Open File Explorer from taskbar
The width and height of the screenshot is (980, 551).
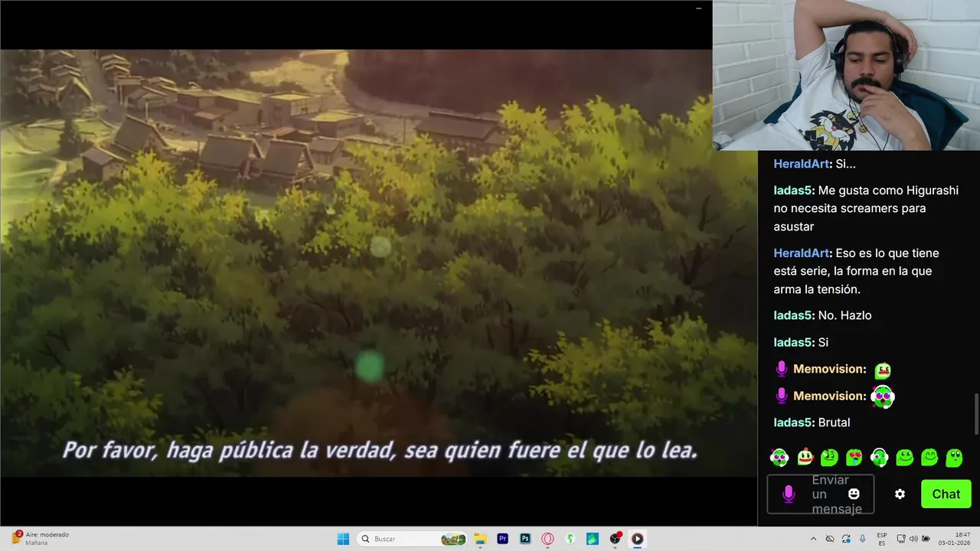[x=480, y=539]
